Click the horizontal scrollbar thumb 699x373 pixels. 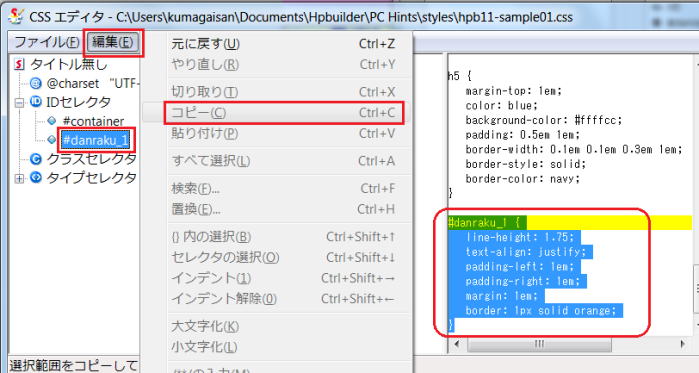click(539, 344)
